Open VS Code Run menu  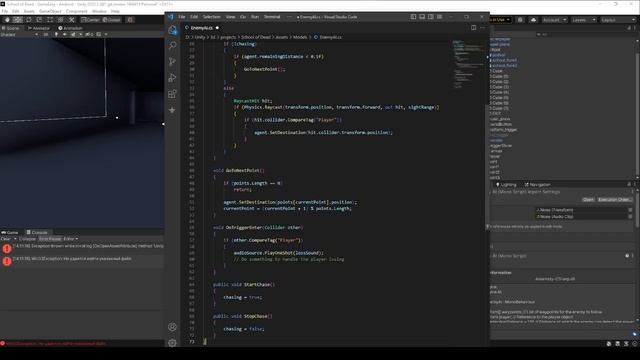tap(255, 17)
